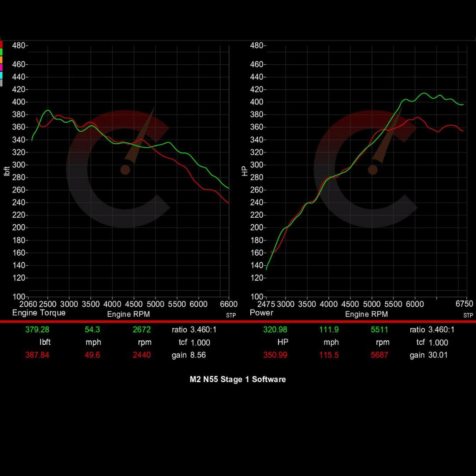Select the Engine Torque chart title

point(38,313)
